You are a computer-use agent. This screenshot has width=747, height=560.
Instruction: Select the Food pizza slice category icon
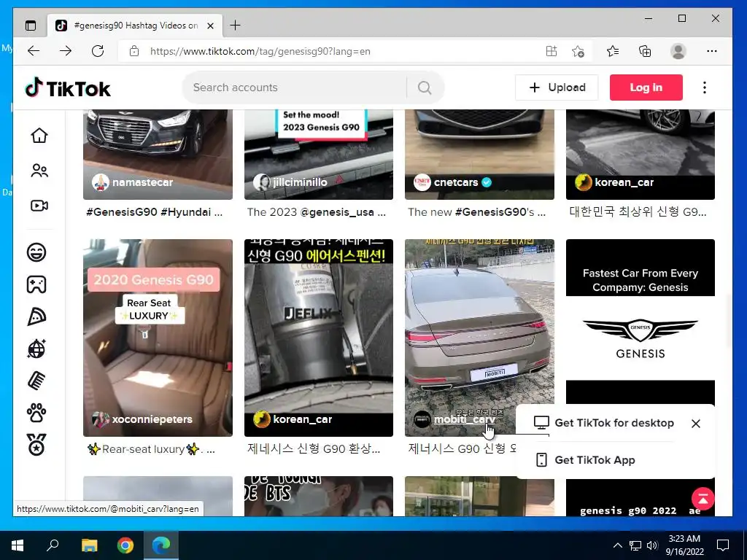[x=36, y=316]
